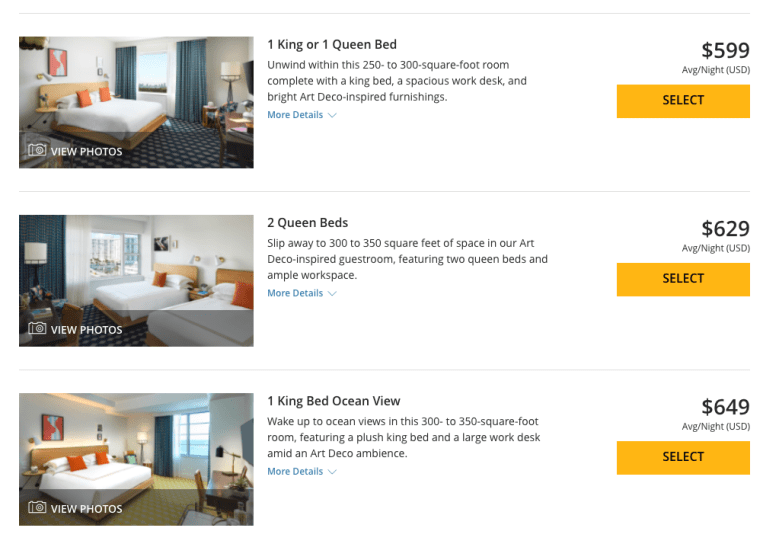Click the camera icon on the 1 King or 1 Queen Bed photo
This screenshot has height=544, width=779.
(x=37, y=151)
